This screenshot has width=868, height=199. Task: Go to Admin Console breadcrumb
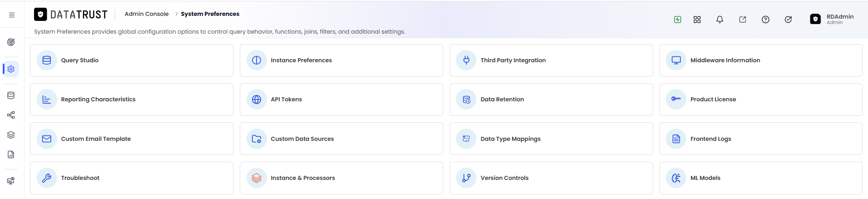coord(146,14)
